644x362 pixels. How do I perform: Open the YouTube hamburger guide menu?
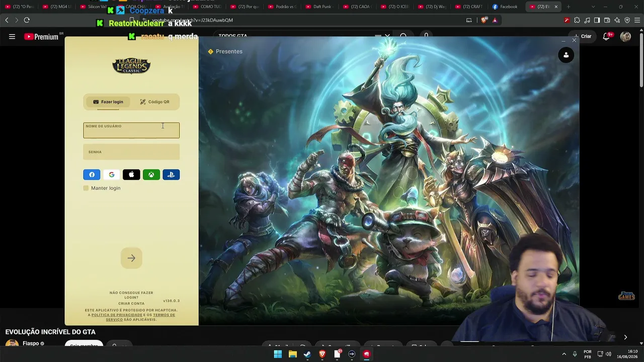click(x=12, y=36)
